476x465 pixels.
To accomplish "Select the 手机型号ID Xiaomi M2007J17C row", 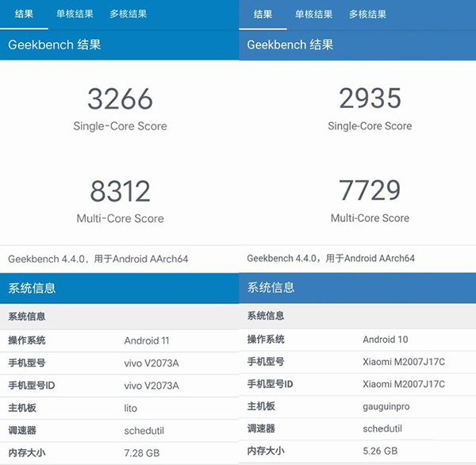I will tap(357, 384).
